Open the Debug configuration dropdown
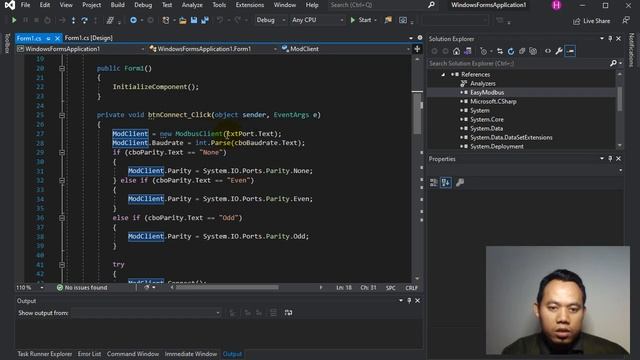The width and height of the screenshot is (640, 360). point(270,20)
